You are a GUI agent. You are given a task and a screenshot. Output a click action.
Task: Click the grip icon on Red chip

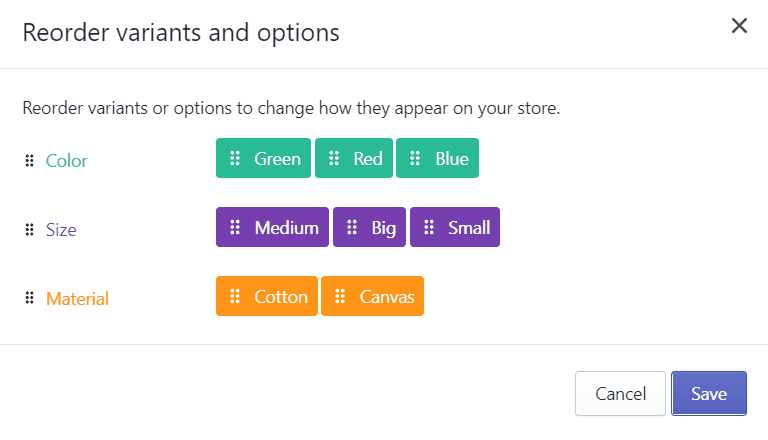point(334,158)
